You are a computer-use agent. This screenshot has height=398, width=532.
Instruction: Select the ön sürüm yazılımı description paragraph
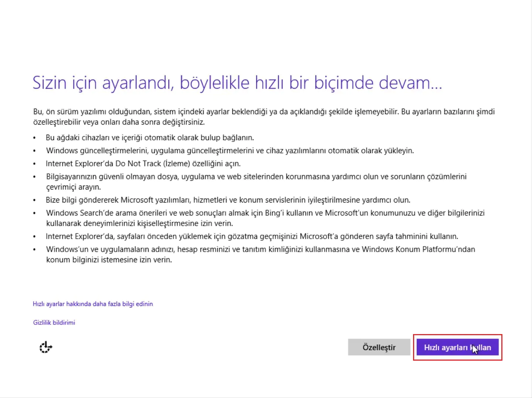pos(263,116)
